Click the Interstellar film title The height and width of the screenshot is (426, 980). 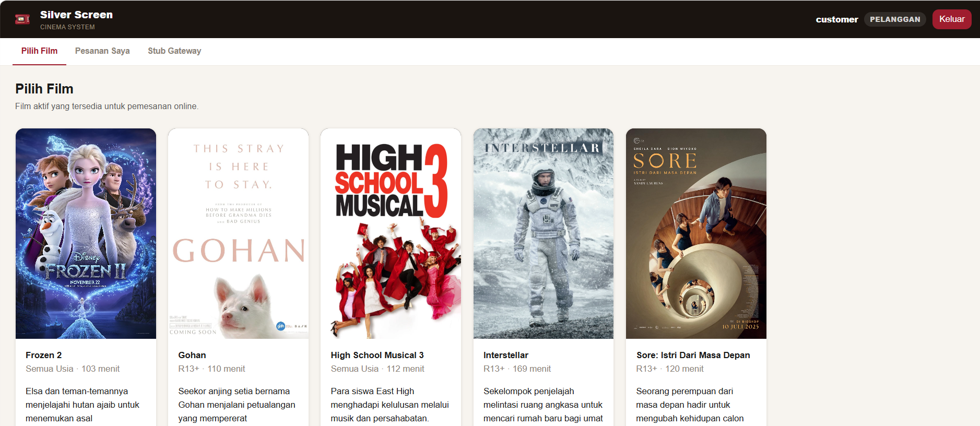coord(506,355)
